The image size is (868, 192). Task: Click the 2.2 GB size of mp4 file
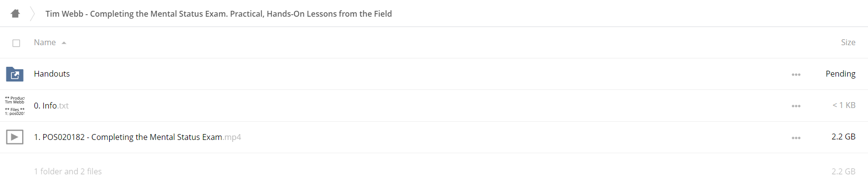pyautogui.click(x=843, y=137)
